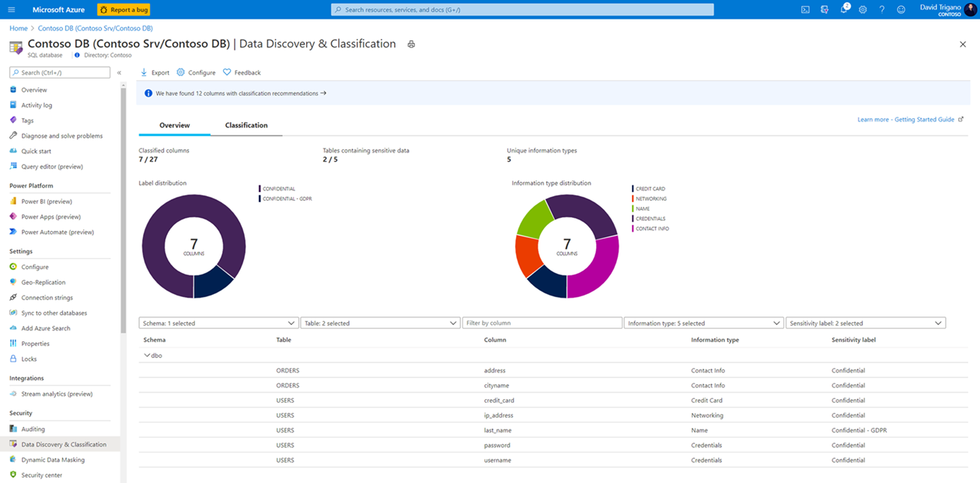980x483 pixels.
Task: Expand the Table filter dropdown
Action: click(380, 323)
